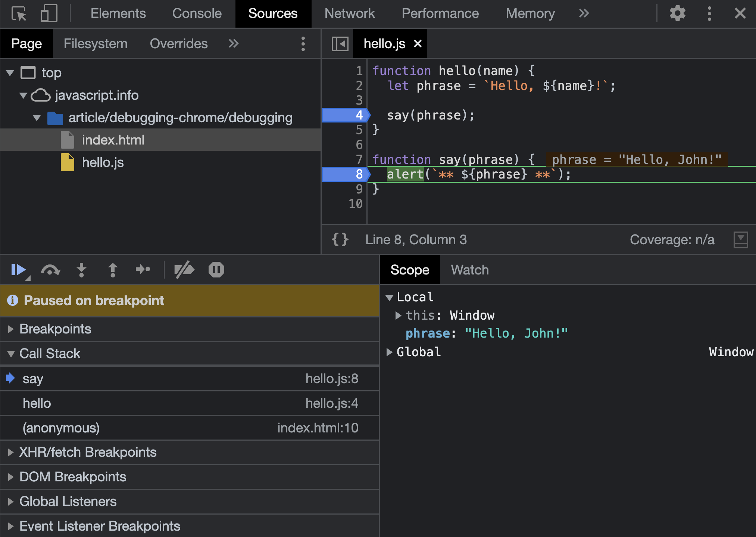Click the pretty-print curly braces icon

coord(340,239)
